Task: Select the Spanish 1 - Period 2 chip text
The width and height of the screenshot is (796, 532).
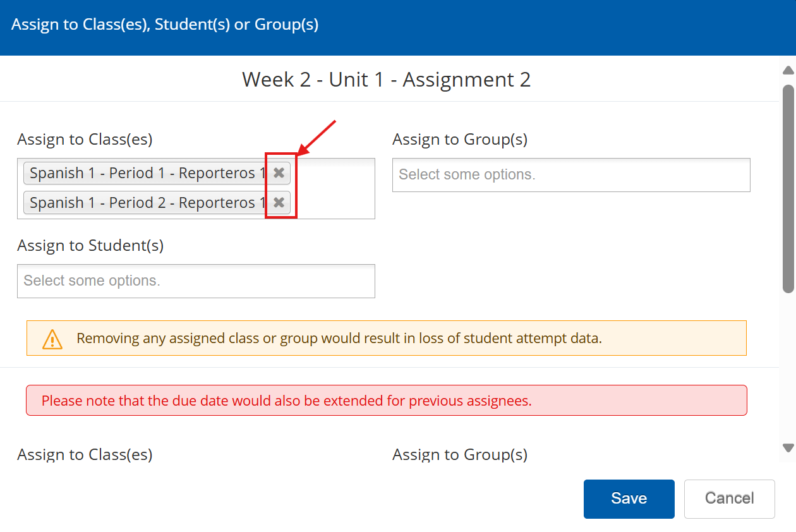Action: (x=147, y=203)
